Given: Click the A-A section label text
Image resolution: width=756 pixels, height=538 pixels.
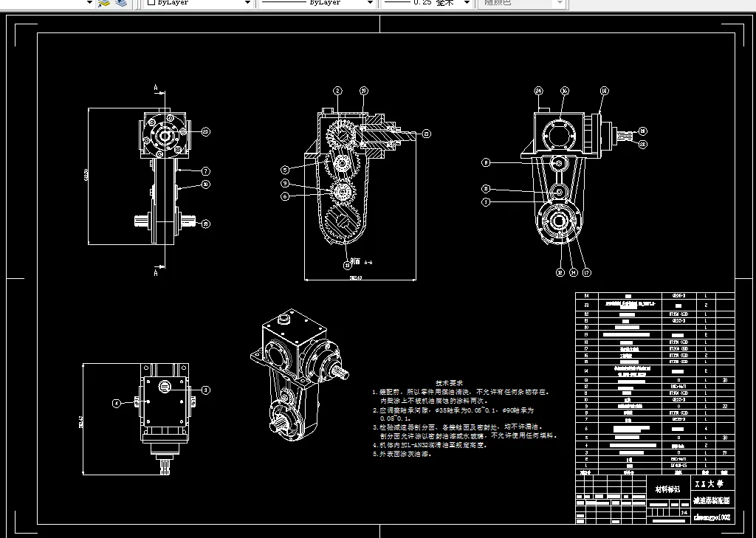Looking at the screenshot, I should coord(362,262).
